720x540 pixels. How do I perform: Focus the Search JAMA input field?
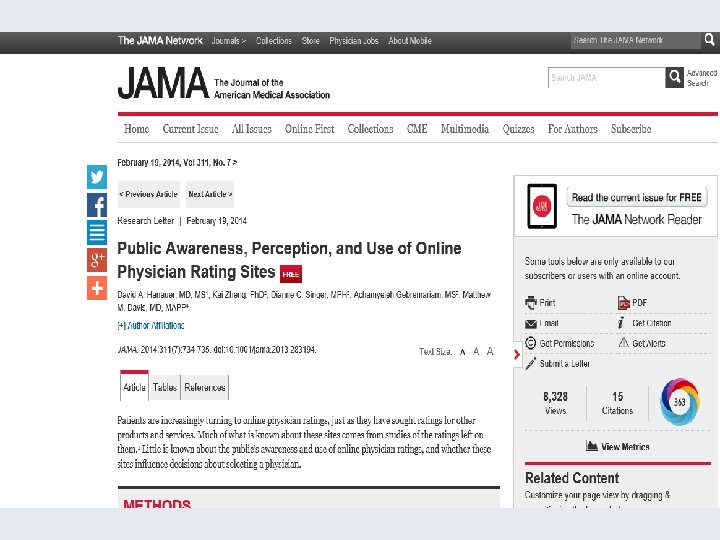click(x=607, y=77)
